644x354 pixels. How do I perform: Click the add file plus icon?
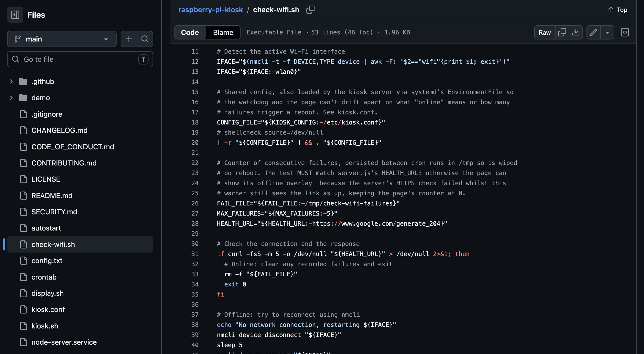coord(129,39)
